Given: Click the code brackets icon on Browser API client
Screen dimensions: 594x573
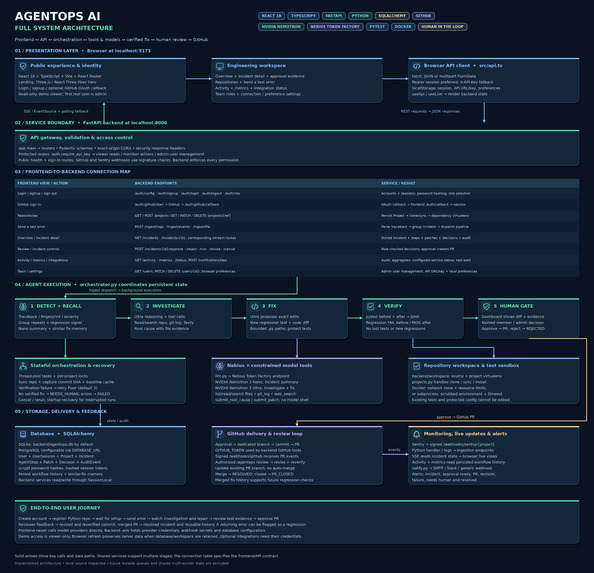Looking at the screenshot, I should point(416,66).
